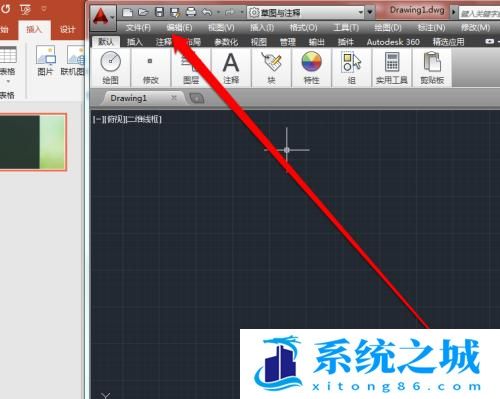Viewport: 500px width, 399px height.
Task: Expand the quick access toolbar customize arrow
Action: coord(370,13)
